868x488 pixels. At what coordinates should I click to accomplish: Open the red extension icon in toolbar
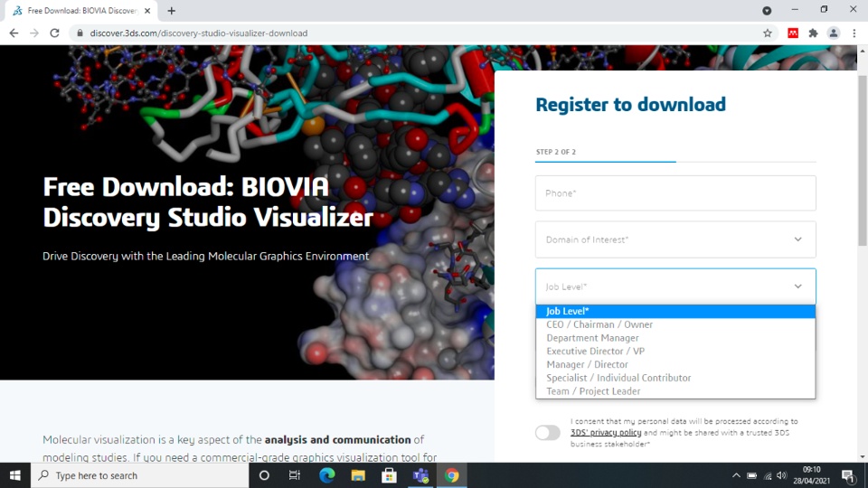pyautogui.click(x=793, y=33)
